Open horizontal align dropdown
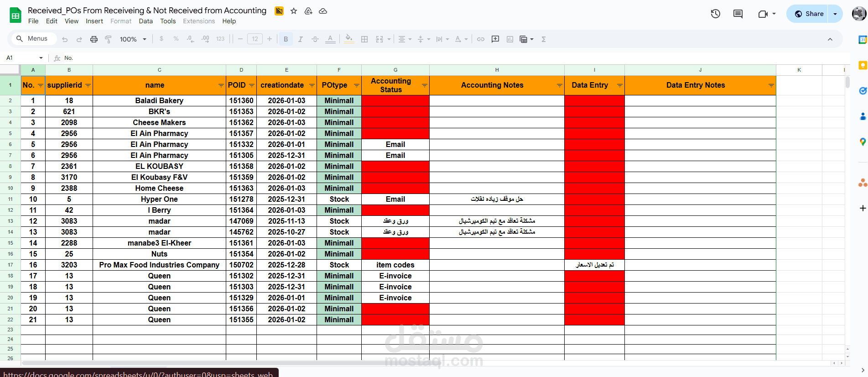868x377 pixels. (x=405, y=39)
